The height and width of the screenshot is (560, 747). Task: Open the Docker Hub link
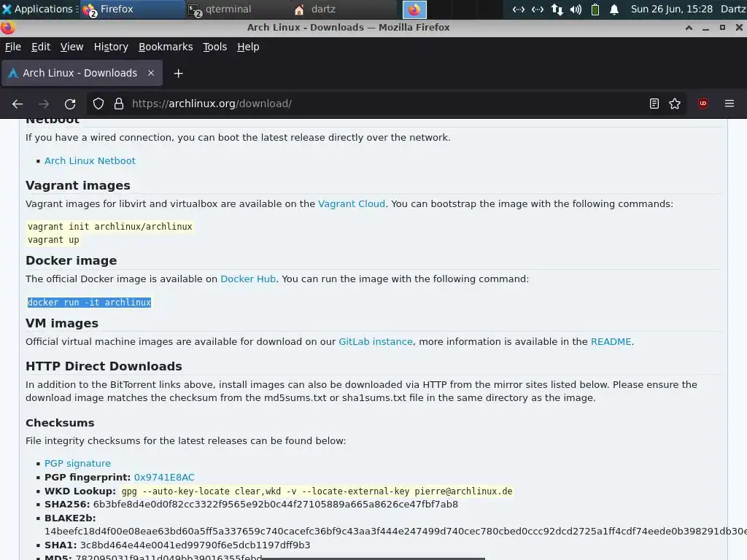[248, 279]
